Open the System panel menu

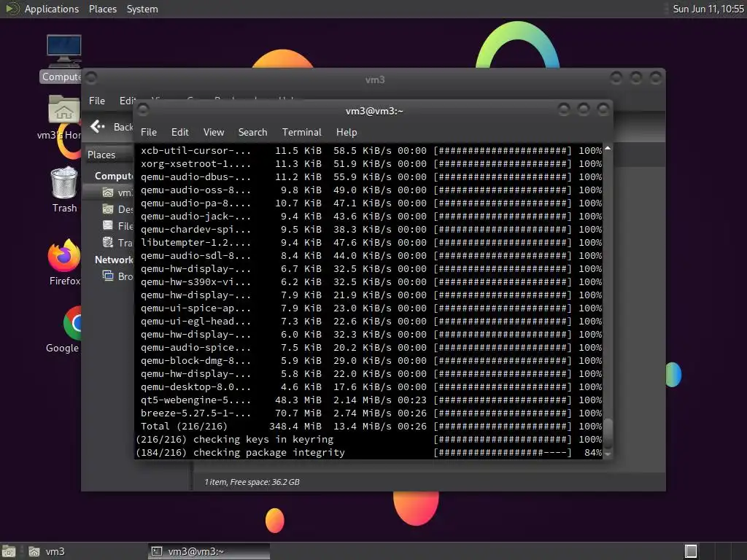[x=142, y=9]
